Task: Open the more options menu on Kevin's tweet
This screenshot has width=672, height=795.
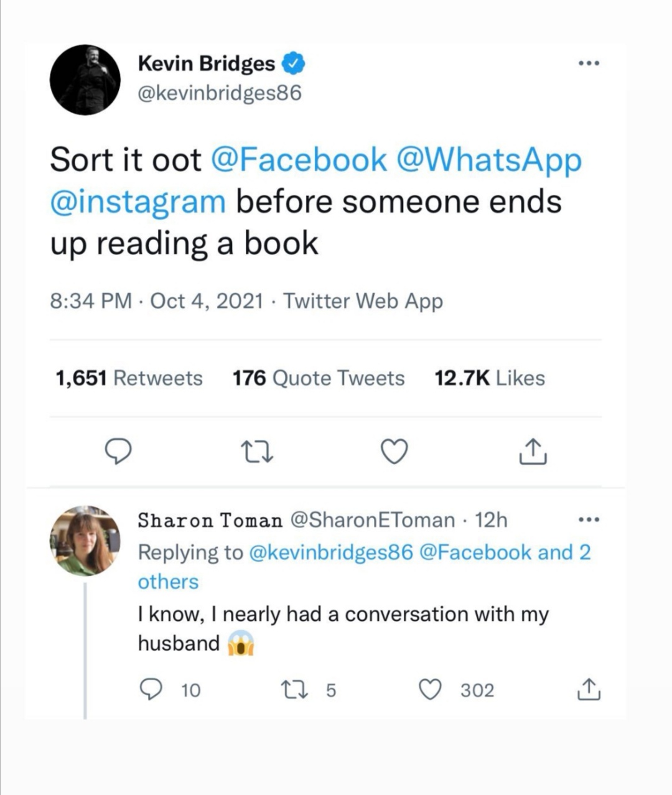Action: [x=589, y=62]
